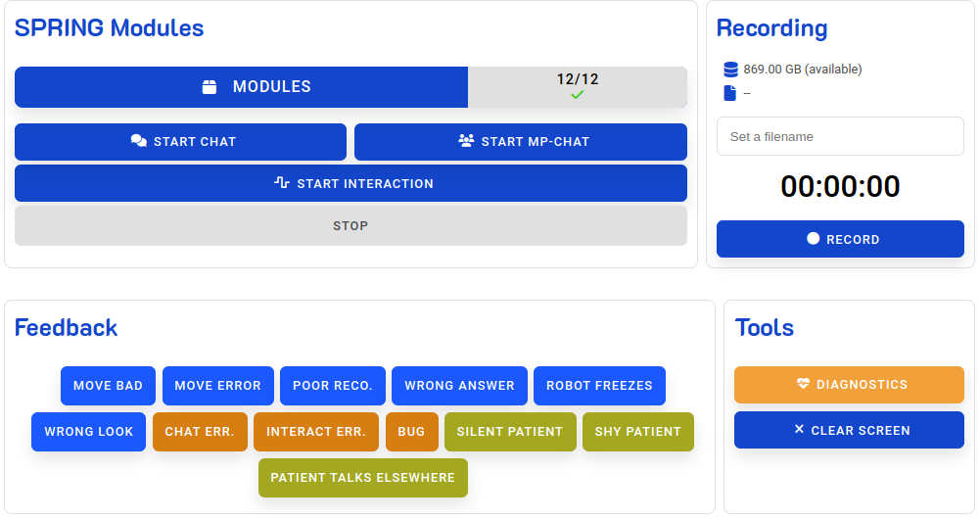Click the record circle icon
This screenshot has height=521, width=980.
[813, 239]
